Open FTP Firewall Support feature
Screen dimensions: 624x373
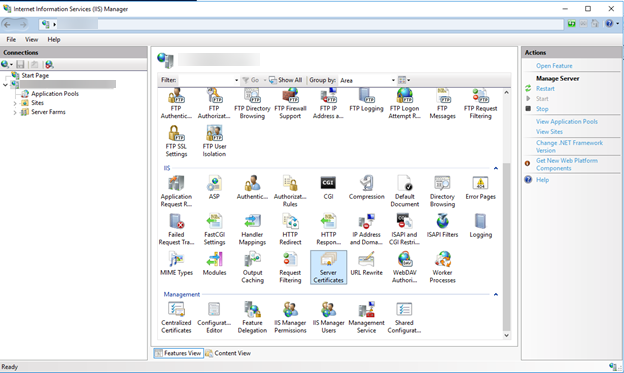pyautogui.click(x=290, y=104)
